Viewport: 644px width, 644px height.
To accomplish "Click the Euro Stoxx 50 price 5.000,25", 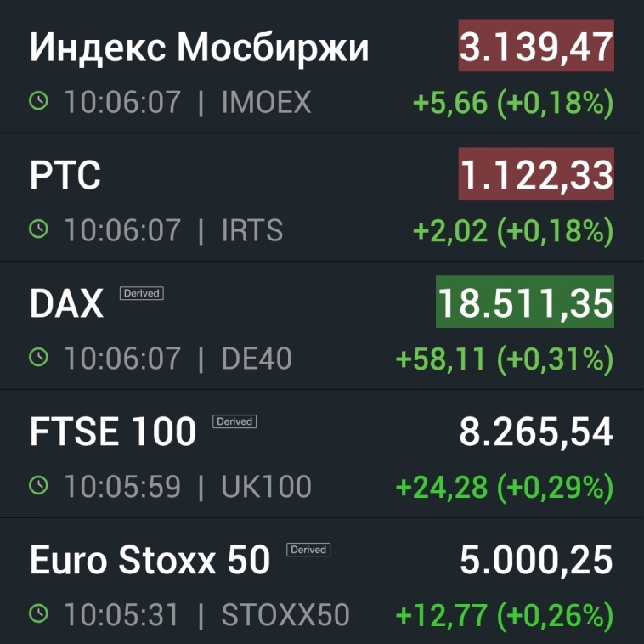I will (536, 561).
